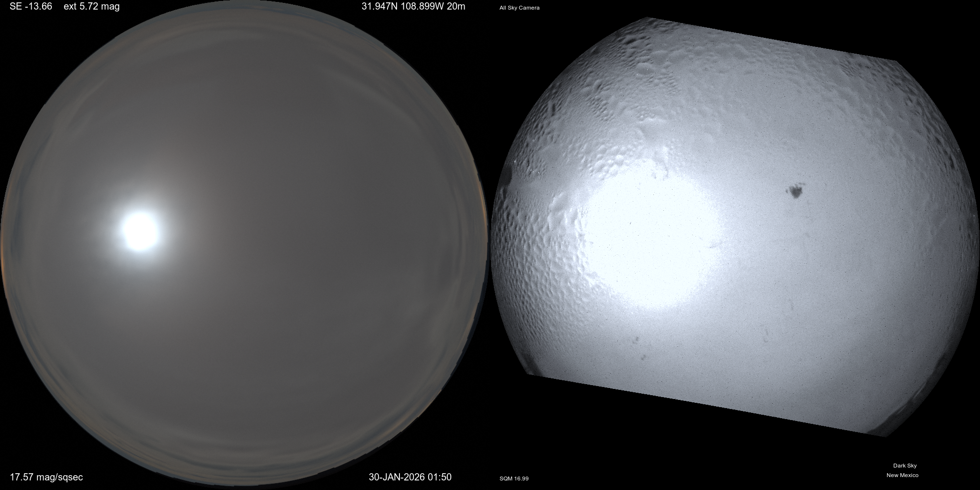Select the 17.57 mag/sqsec brightness value
980x490 pixels.
[x=46, y=477]
